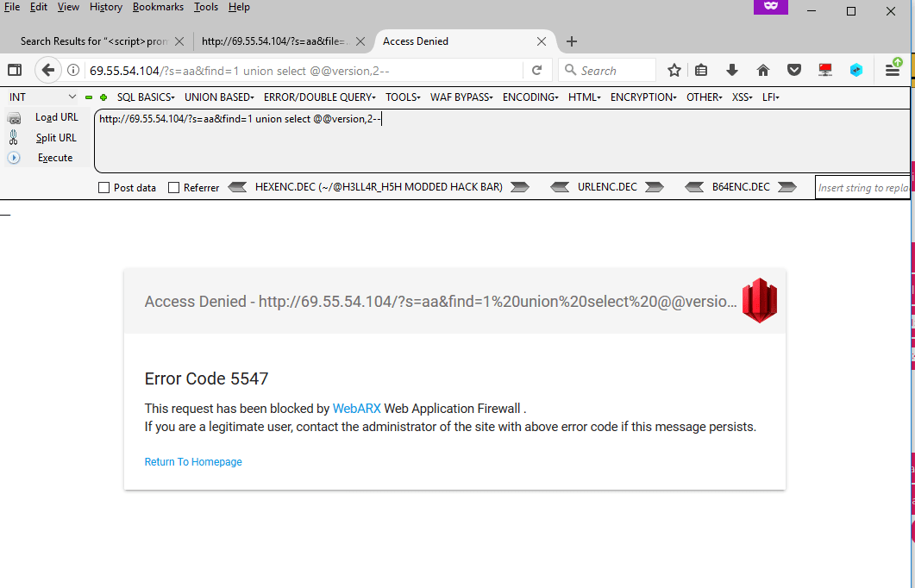Image resolution: width=915 pixels, height=588 pixels.
Task: Open the Tools menu in menu bar
Action: point(206,7)
